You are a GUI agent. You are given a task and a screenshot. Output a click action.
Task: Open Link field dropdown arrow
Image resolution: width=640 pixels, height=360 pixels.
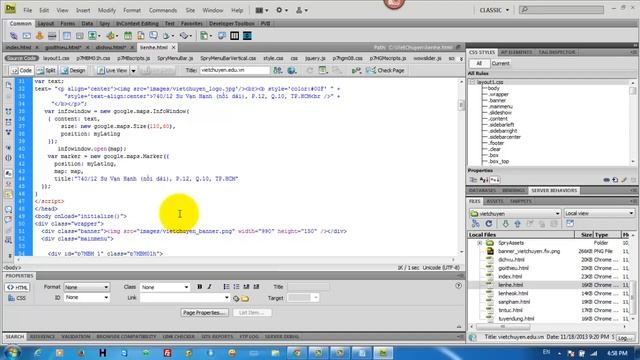(x=227, y=298)
